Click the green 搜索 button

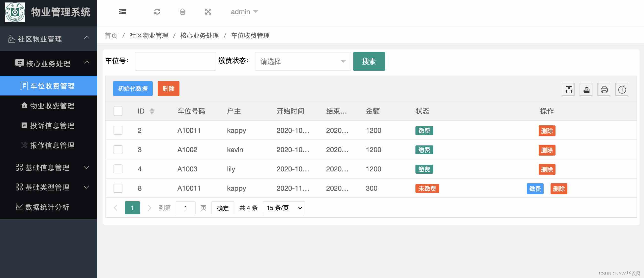369,61
